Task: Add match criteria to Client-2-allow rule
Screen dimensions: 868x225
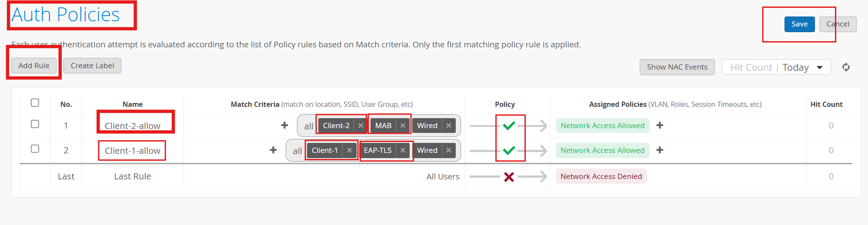Action: 284,125
